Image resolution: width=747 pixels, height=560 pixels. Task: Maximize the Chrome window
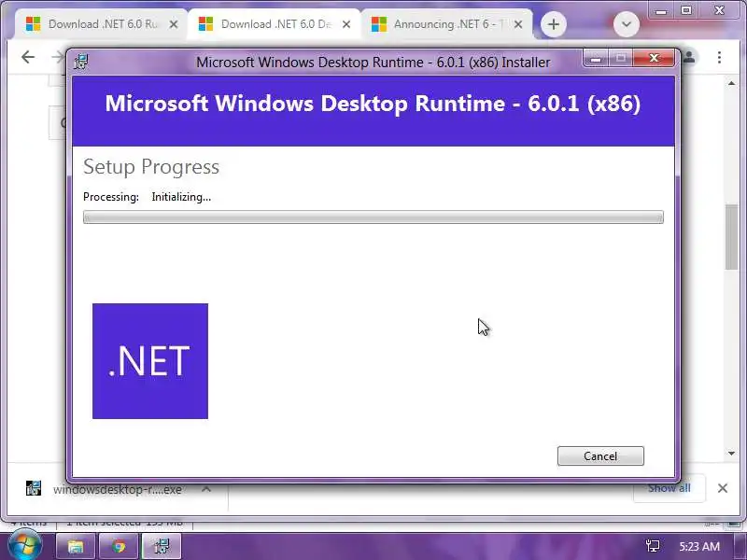(x=686, y=10)
